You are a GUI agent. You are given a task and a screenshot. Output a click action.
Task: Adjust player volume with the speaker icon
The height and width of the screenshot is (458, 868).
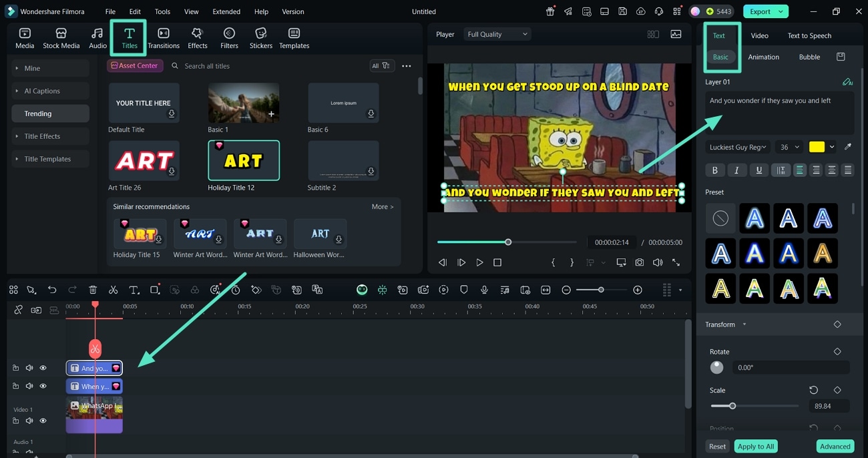click(658, 262)
